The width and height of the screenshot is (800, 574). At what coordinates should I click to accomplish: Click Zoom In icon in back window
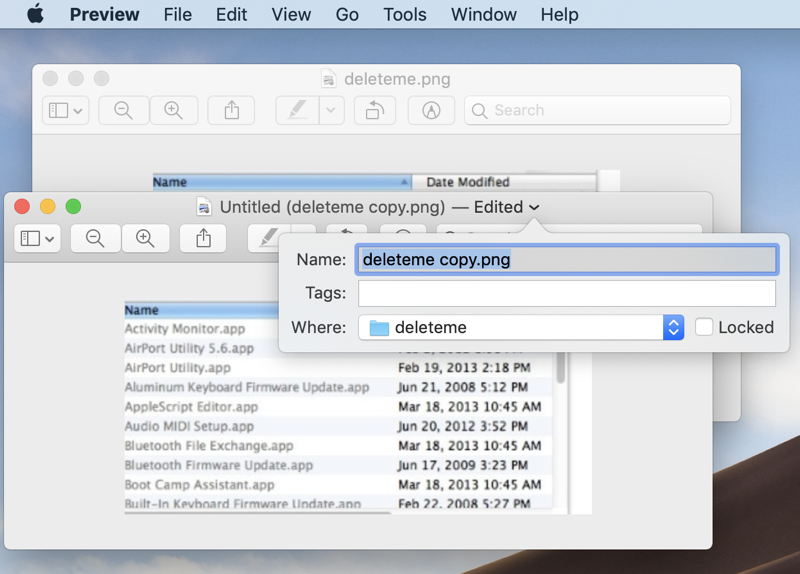(173, 110)
